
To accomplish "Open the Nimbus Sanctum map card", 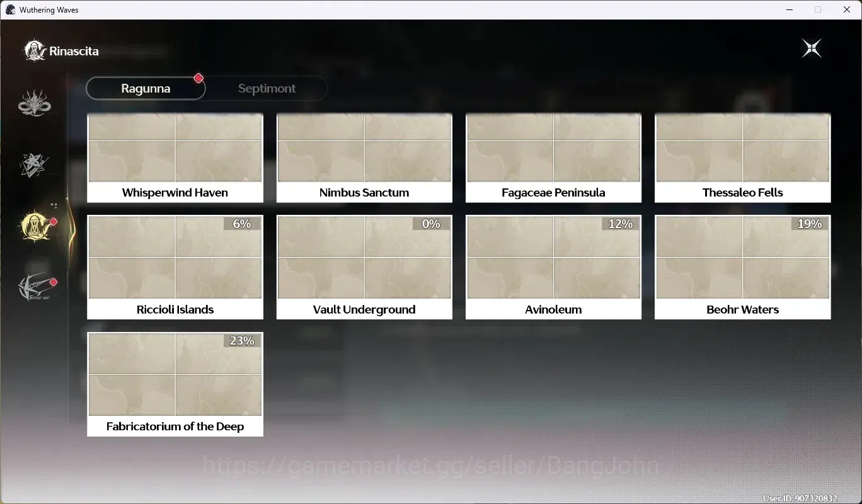I will click(364, 158).
